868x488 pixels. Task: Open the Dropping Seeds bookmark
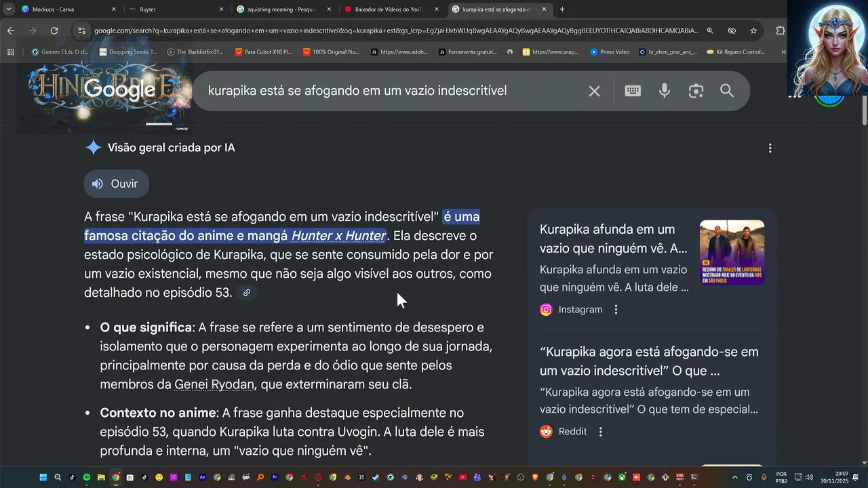point(128,52)
